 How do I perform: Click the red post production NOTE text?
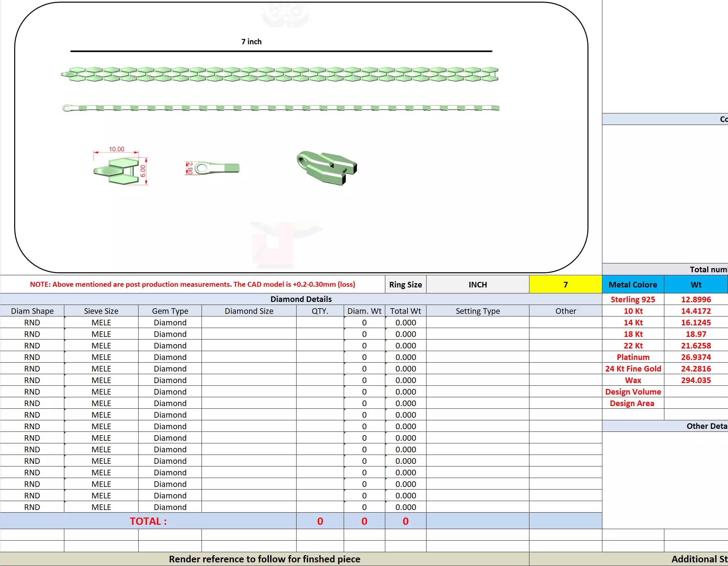click(192, 284)
